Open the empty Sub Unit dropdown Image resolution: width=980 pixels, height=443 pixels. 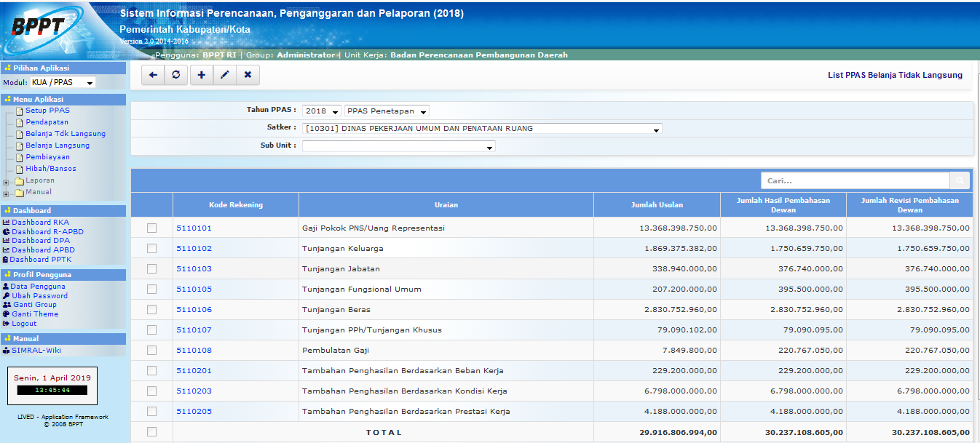(398, 146)
